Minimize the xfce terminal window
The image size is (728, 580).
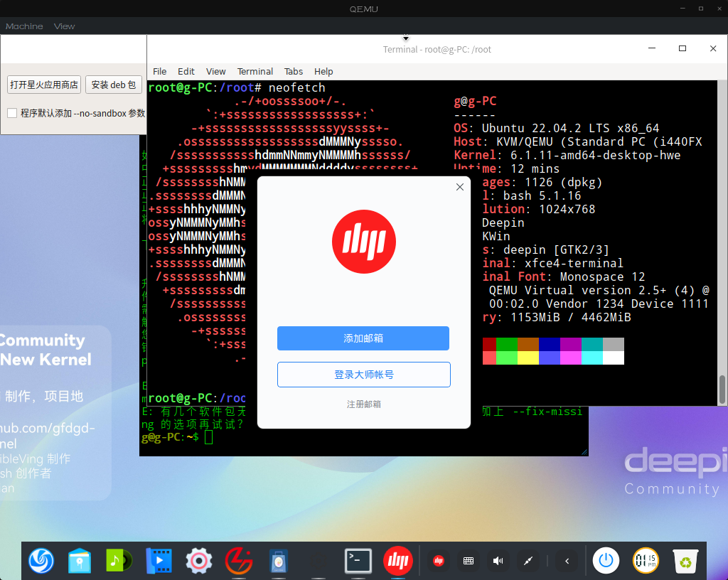click(652, 48)
